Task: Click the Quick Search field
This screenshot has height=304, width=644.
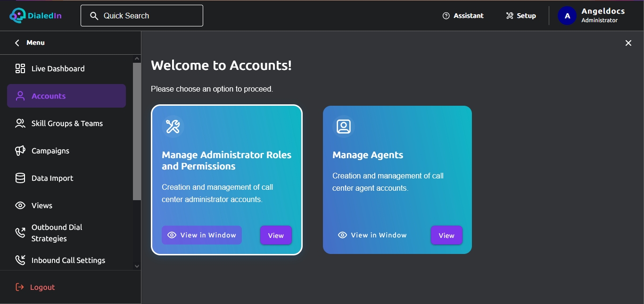Action: pyautogui.click(x=142, y=16)
